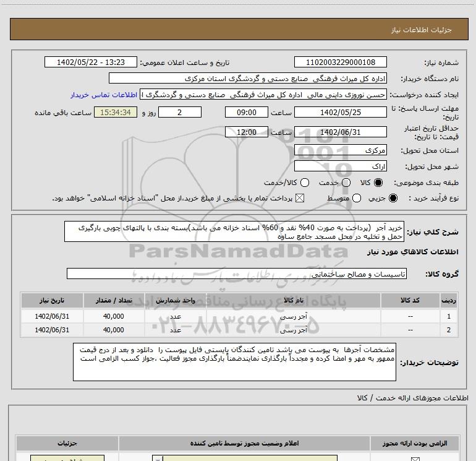This screenshot has height=461, width=476.
Task: Click the تعداد / مقدار column header
Action: pos(114,300)
